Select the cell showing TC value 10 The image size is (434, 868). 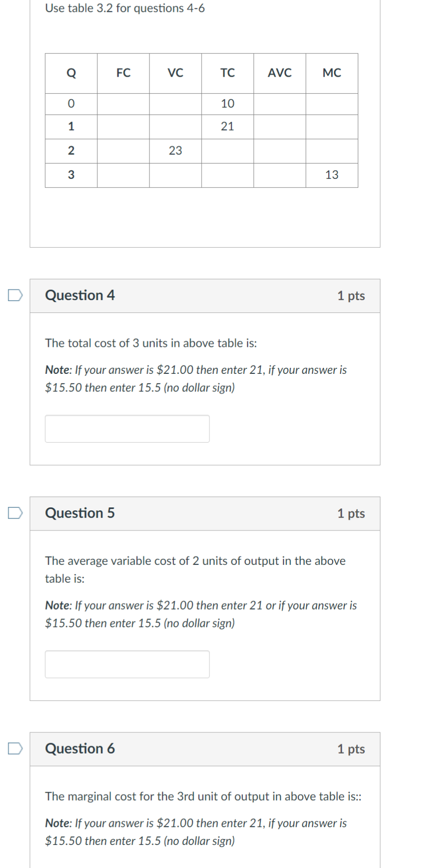(x=227, y=103)
